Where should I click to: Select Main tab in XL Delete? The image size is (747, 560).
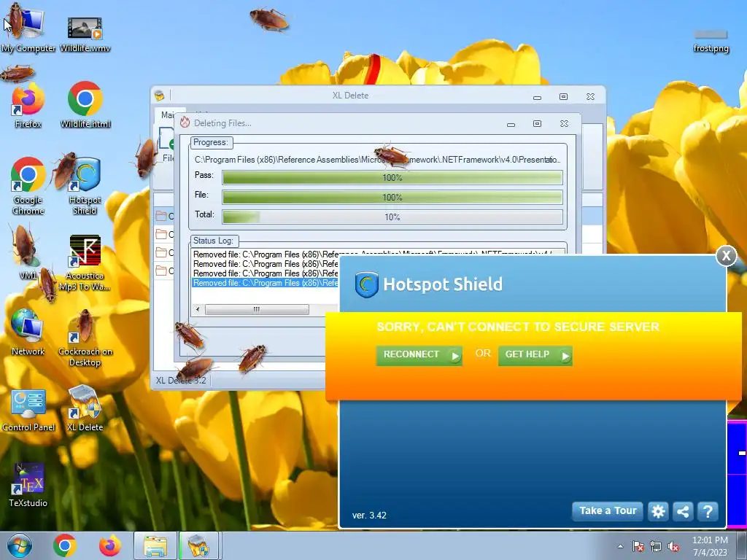[x=167, y=114]
